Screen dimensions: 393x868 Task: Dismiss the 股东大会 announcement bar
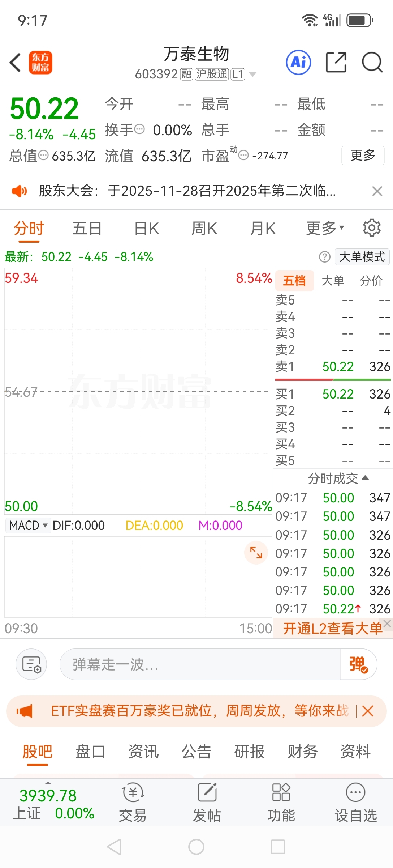tap(377, 191)
